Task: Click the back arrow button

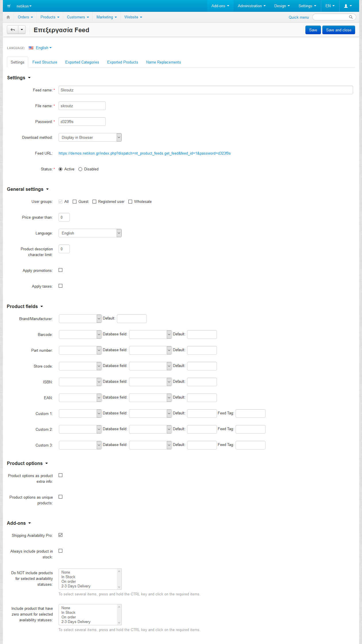Action: pos(13,30)
